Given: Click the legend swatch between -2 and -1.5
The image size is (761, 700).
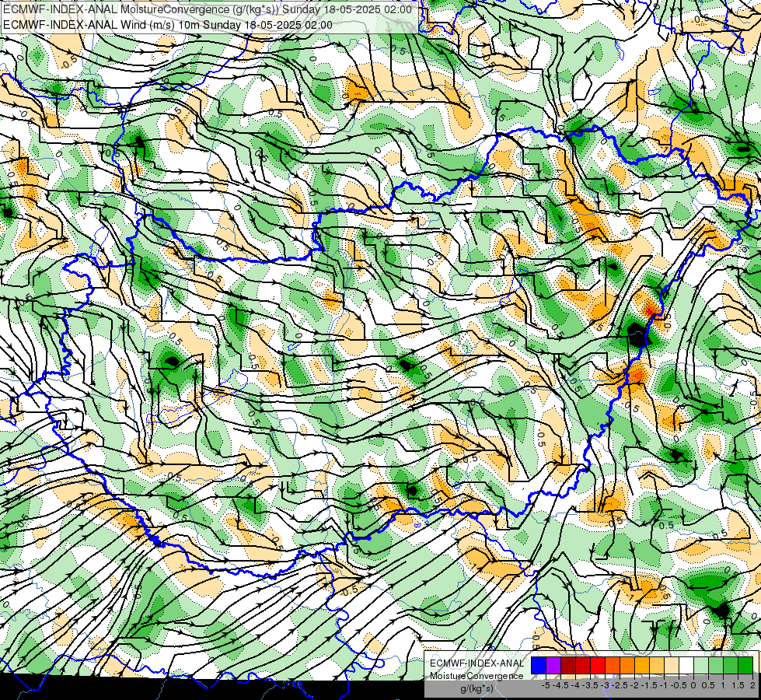Looking at the screenshot, I should (x=642, y=666).
